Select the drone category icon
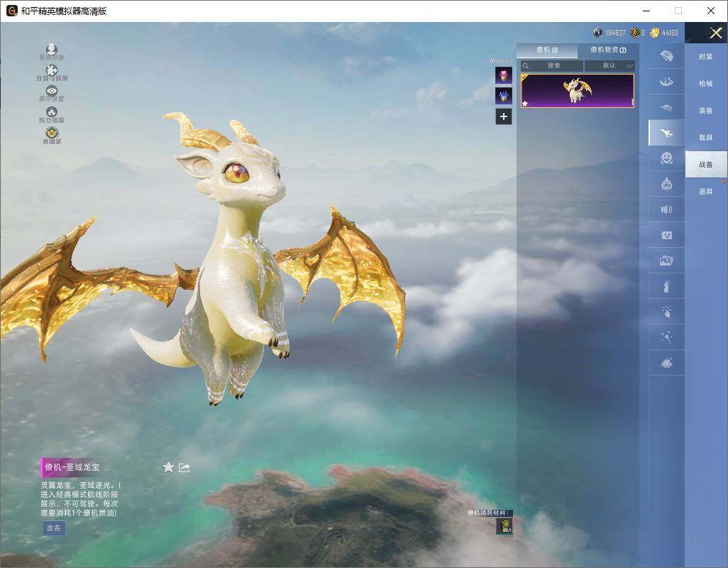Screen dimensions: 728x568 tap(667, 108)
